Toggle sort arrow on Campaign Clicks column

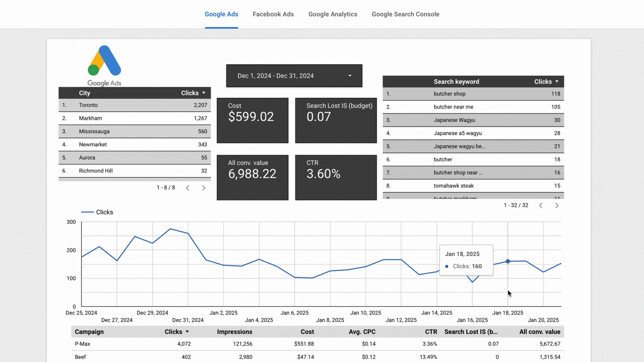point(187,331)
